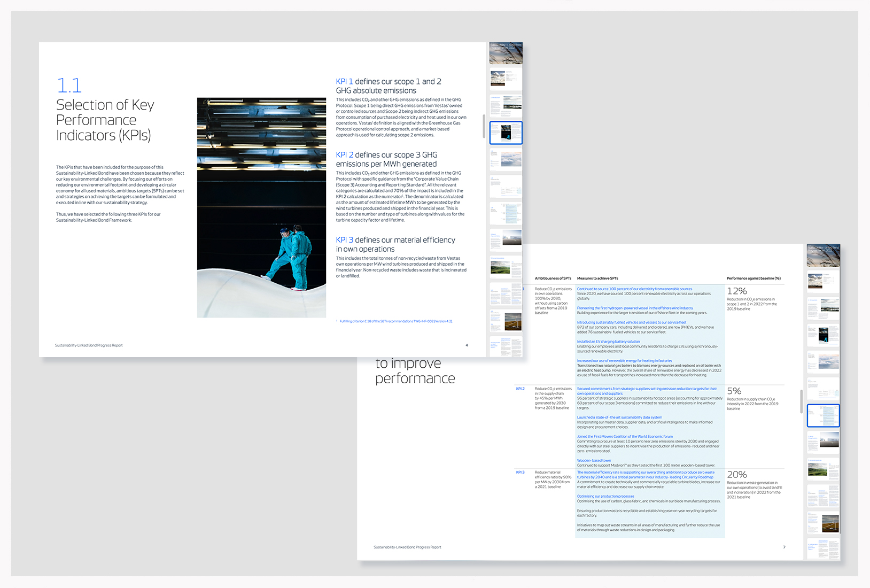Click the large '1.1' section number
This screenshot has height=588, width=870.
69,86
